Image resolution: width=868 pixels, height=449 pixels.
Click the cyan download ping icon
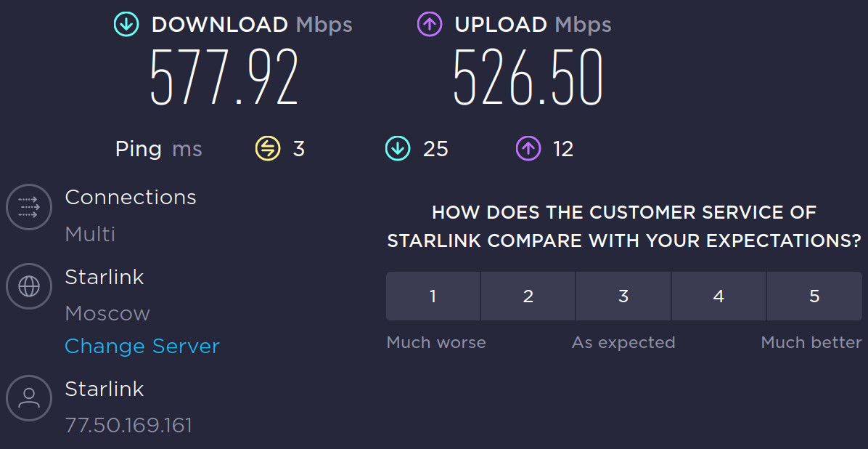pyautogui.click(x=398, y=149)
